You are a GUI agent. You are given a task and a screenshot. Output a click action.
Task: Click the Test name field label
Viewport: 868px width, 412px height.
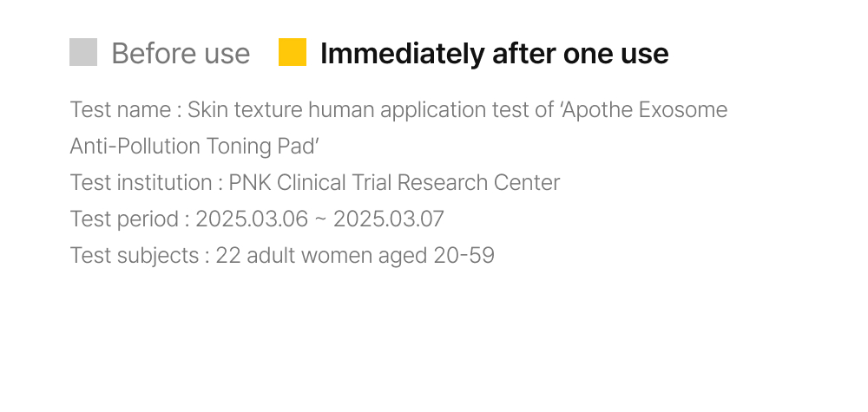coord(122,110)
